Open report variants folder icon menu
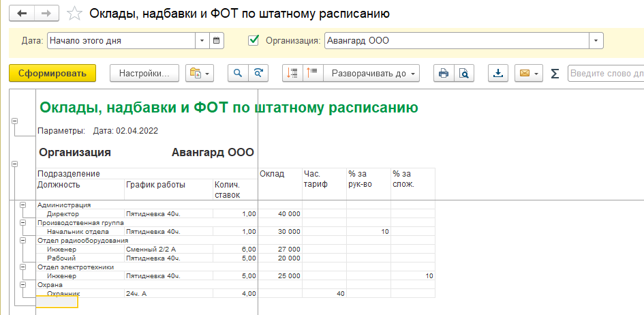This screenshot has height=315, width=644. (200, 73)
